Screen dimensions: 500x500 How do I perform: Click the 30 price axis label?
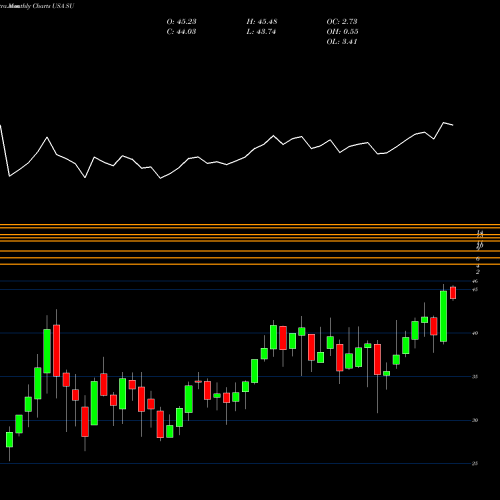(475, 420)
